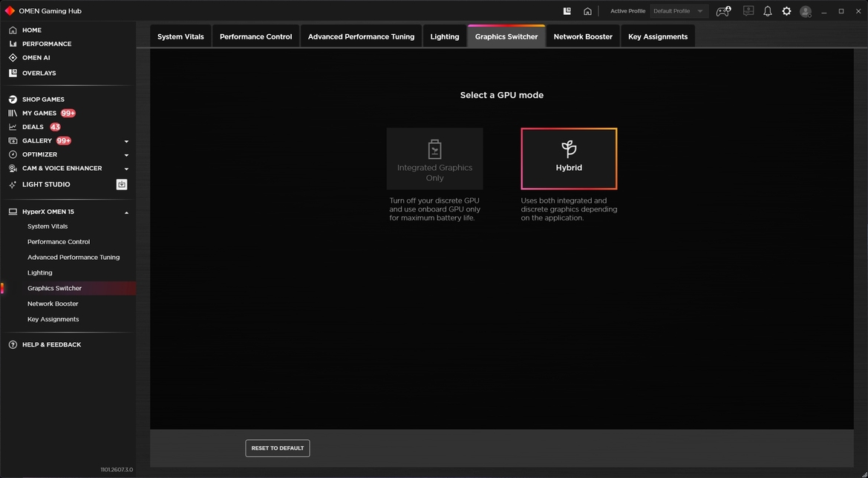The height and width of the screenshot is (478, 868).
Task: Switch to System Vitals tab
Action: pyautogui.click(x=180, y=36)
